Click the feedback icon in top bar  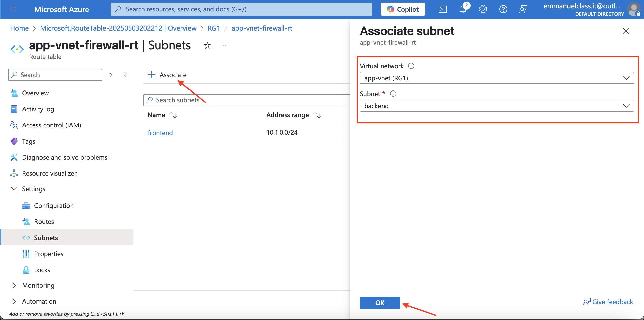pos(523,9)
